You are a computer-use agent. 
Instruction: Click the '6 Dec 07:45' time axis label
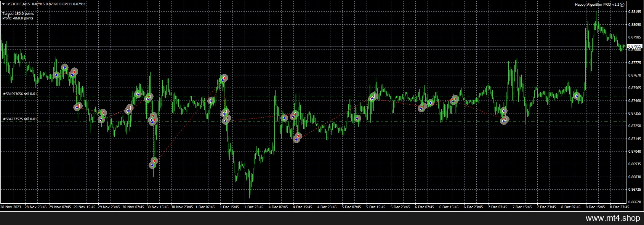(425, 207)
